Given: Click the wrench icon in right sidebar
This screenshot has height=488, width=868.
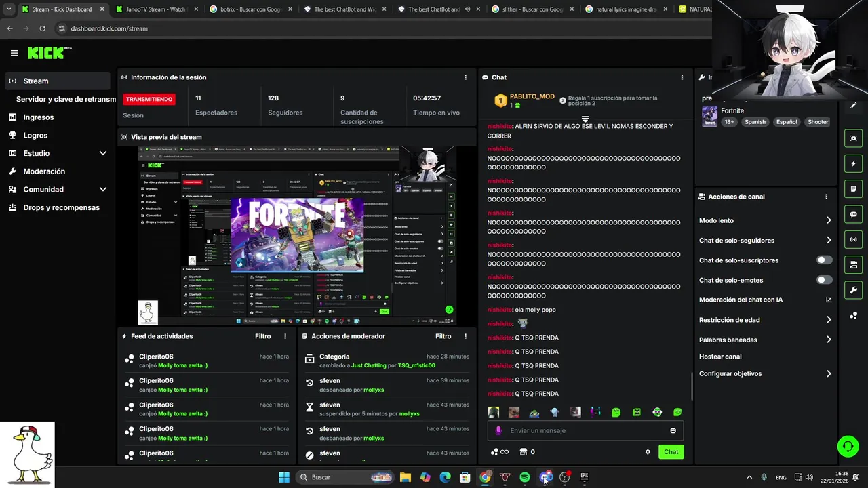Looking at the screenshot, I should 853,290.
